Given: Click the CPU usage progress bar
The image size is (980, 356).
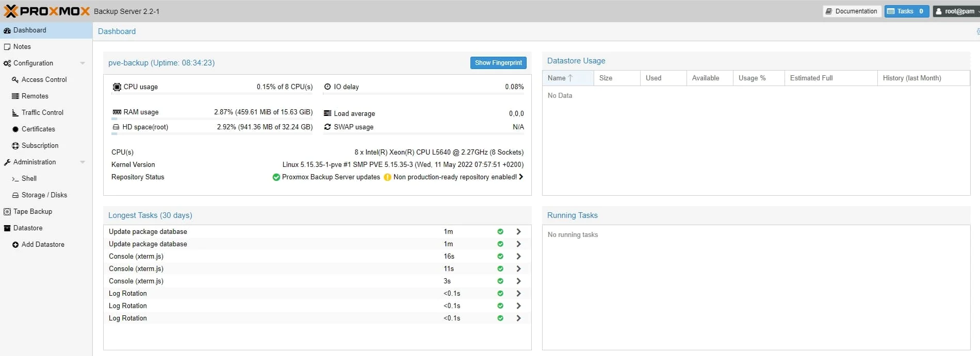Looking at the screenshot, I should (212, 94).
